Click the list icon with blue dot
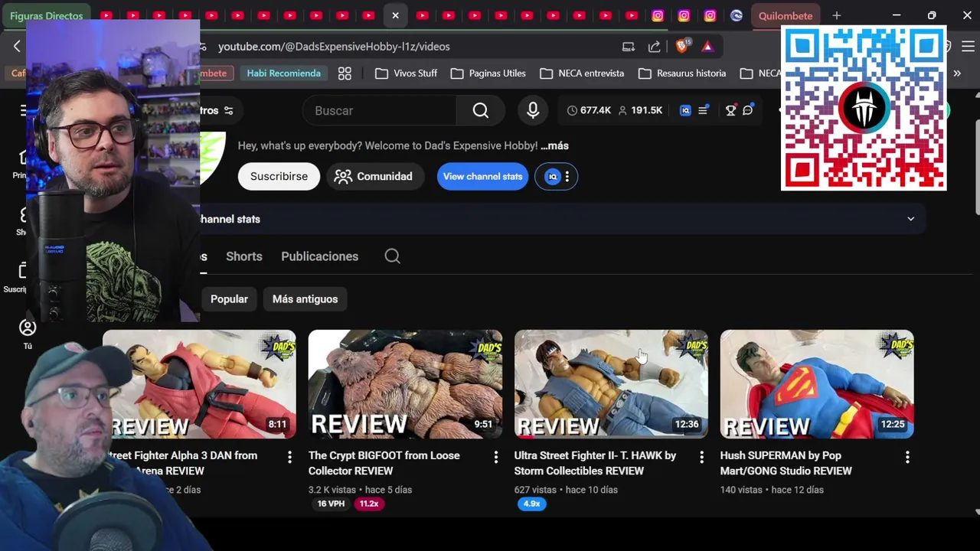The width and height of the screenshot is (980, 551). coord(703,111)
